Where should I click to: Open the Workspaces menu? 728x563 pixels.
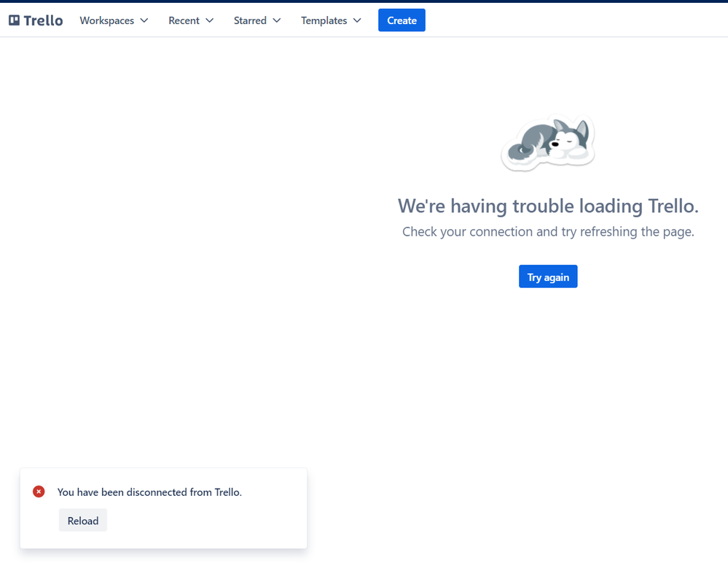[114, 20]
